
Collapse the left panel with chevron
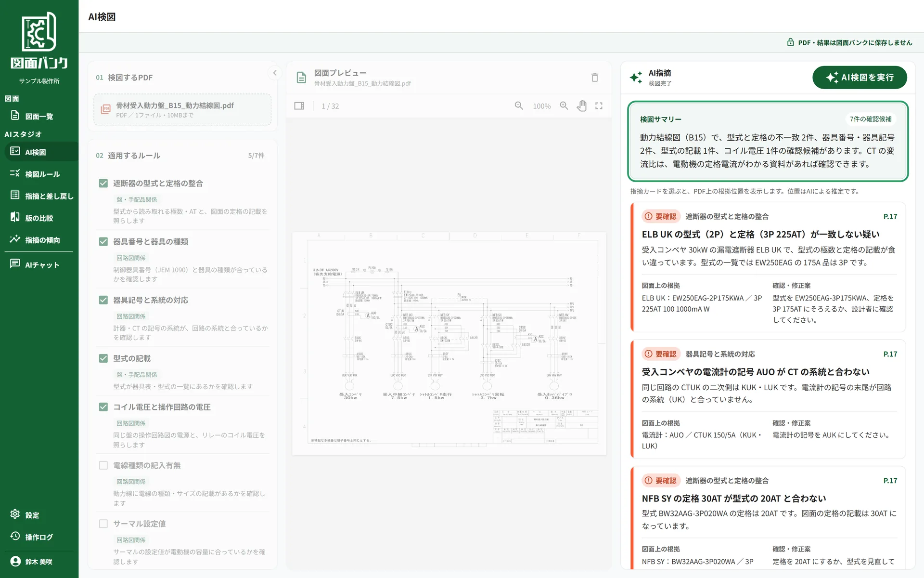pyautogui.click(x=275, y=73)
